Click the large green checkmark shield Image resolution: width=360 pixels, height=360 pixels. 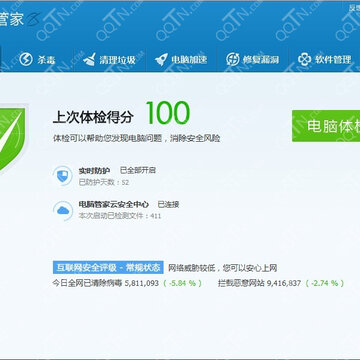click(12, 138)
